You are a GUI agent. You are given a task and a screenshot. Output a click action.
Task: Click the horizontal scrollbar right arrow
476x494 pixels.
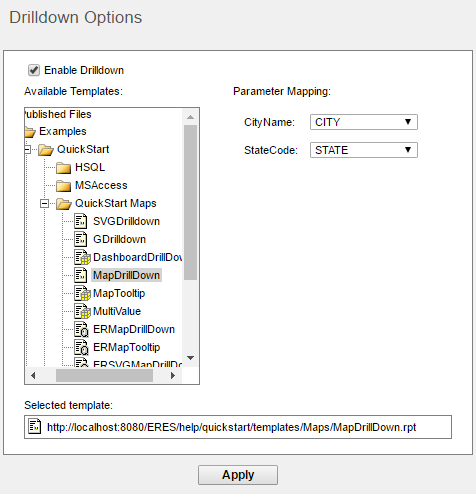(173, 376)
